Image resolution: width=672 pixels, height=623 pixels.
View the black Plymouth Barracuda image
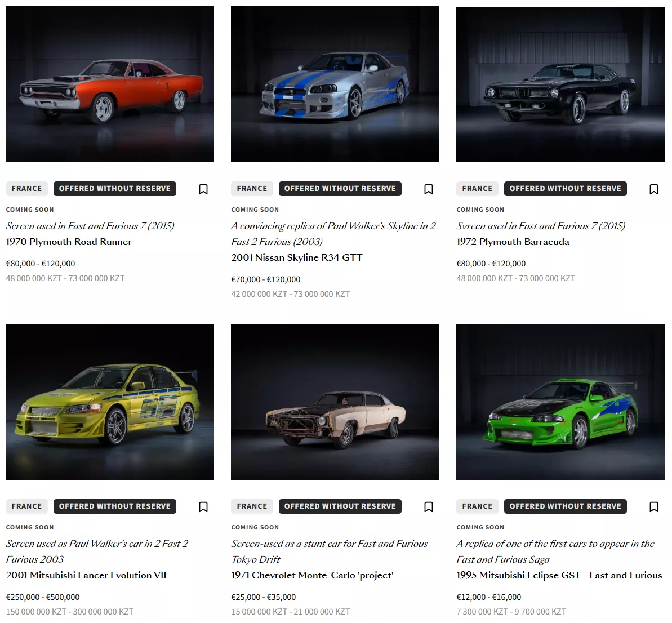560,84
